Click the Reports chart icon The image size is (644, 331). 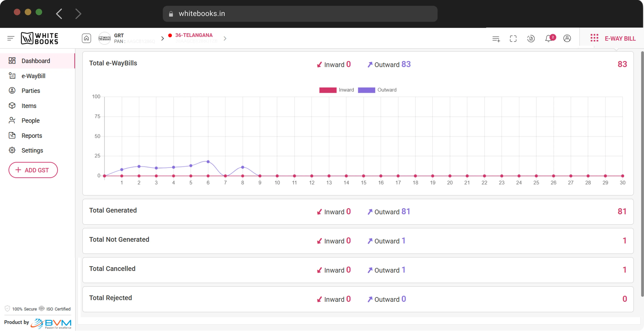coord(12,135)
